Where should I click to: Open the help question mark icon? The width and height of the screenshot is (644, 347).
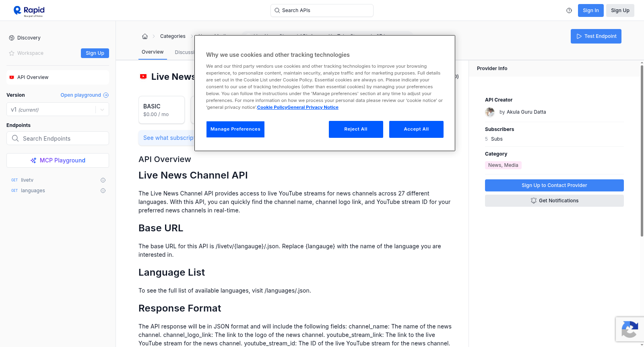pyautogui.click(x=569, y=10)
